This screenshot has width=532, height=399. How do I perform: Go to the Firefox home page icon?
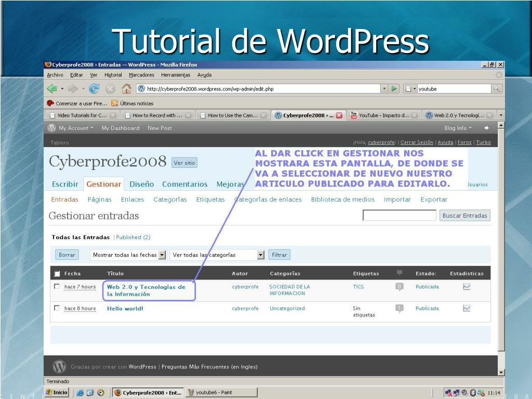pyautogui.click(x=127, y=89)
